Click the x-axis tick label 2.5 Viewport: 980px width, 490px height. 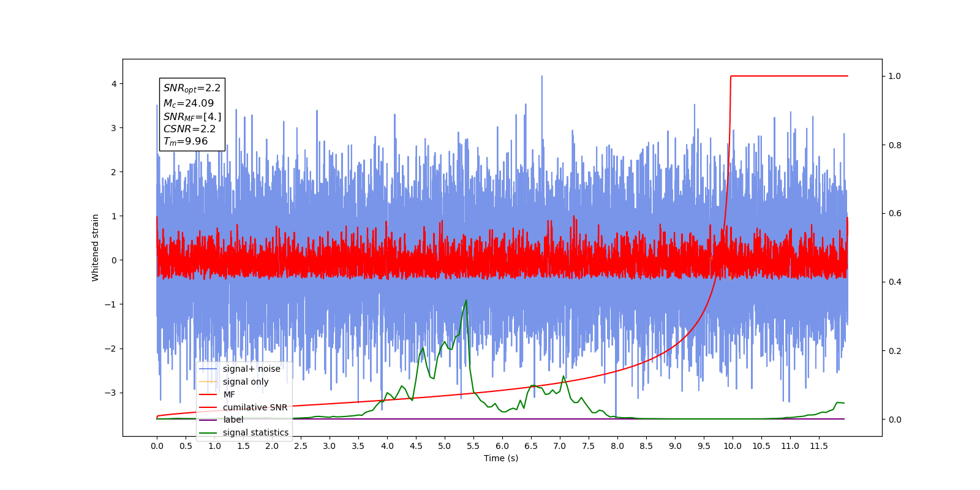pos(301,446)
